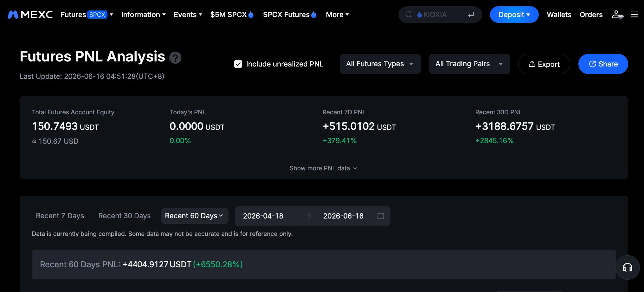Viewport: 644px width, 292px height.
Task: Open the user account profile icon
Action: (617, 15)
